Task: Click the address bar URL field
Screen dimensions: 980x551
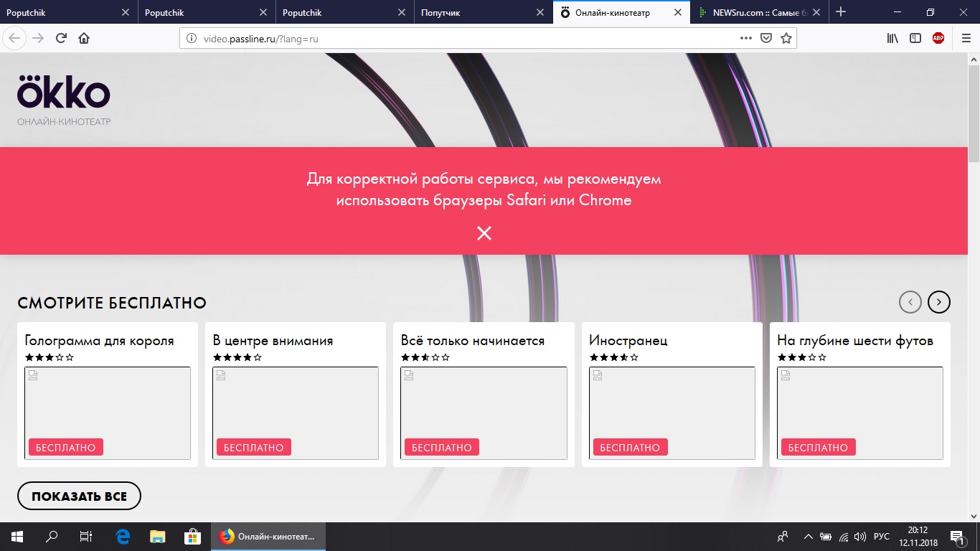Action: point(459,39)
